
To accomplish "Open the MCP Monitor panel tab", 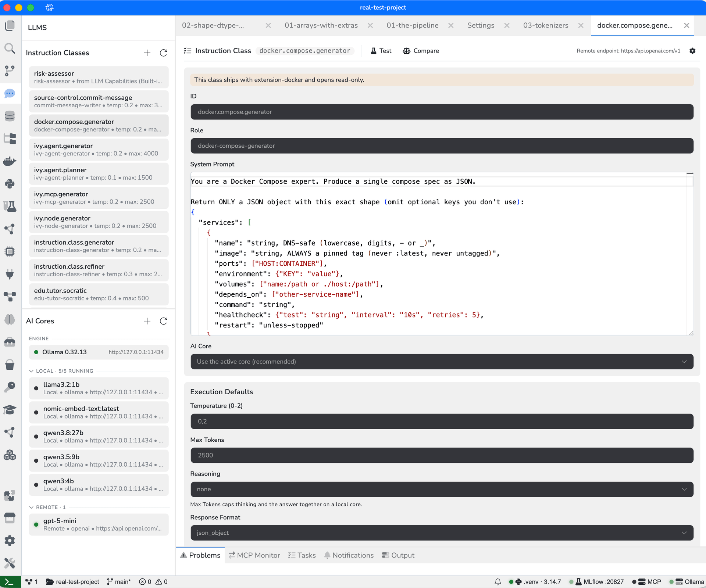I will pyautogui.click(x=254, y=555).
